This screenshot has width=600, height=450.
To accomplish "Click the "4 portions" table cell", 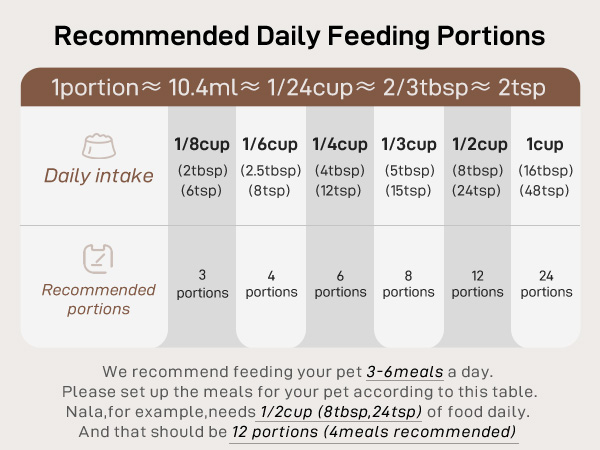I will coord(271,283).
